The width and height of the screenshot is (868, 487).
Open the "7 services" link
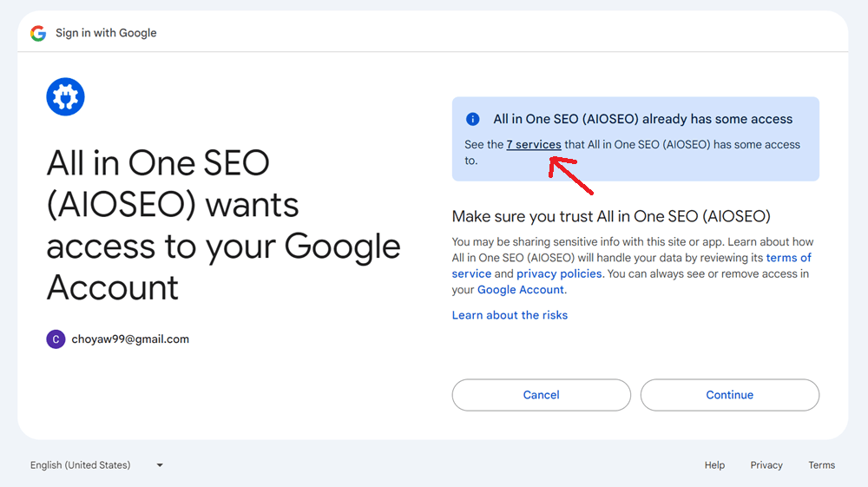click(x=534, y=145)
